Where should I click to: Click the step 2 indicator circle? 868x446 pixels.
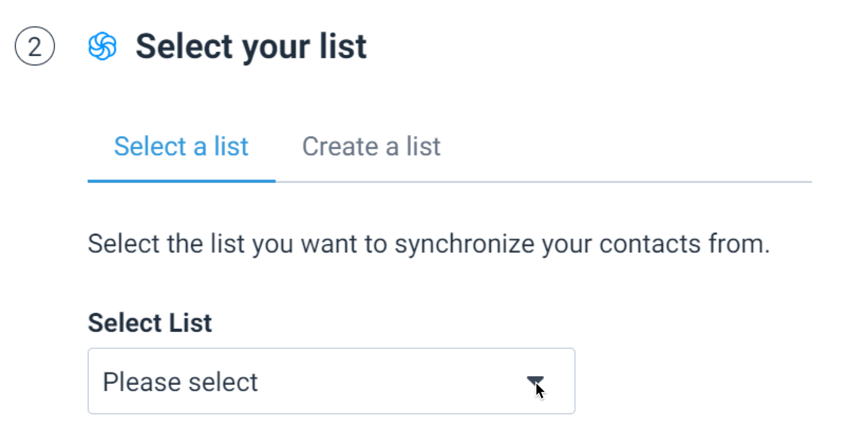pyautogui.click(x=34, y=47)
